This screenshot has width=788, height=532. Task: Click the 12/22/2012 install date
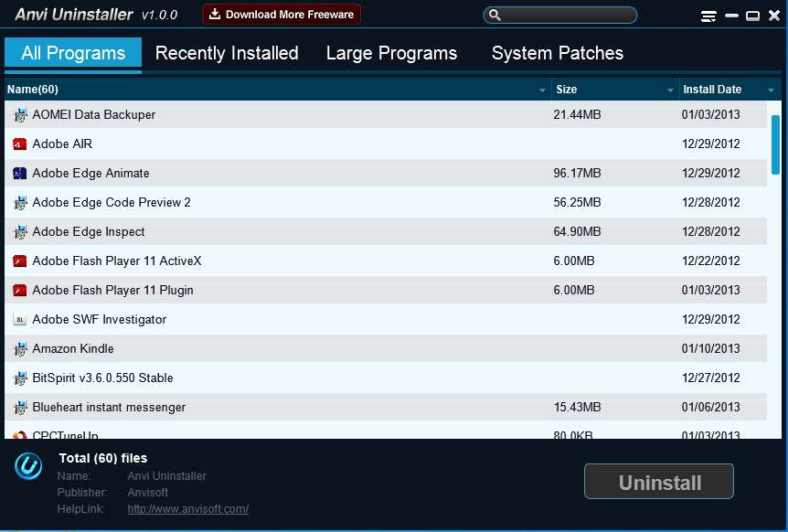tap(710, 261)
